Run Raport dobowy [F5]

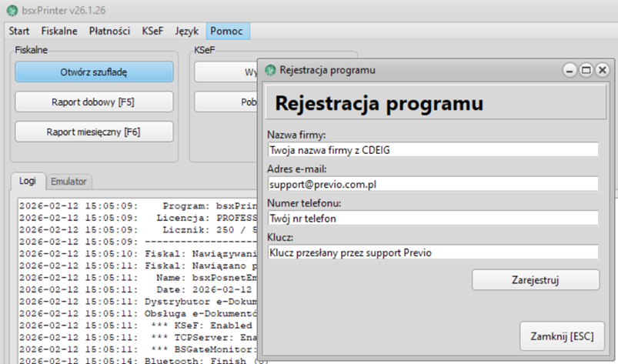pos(94,102)
